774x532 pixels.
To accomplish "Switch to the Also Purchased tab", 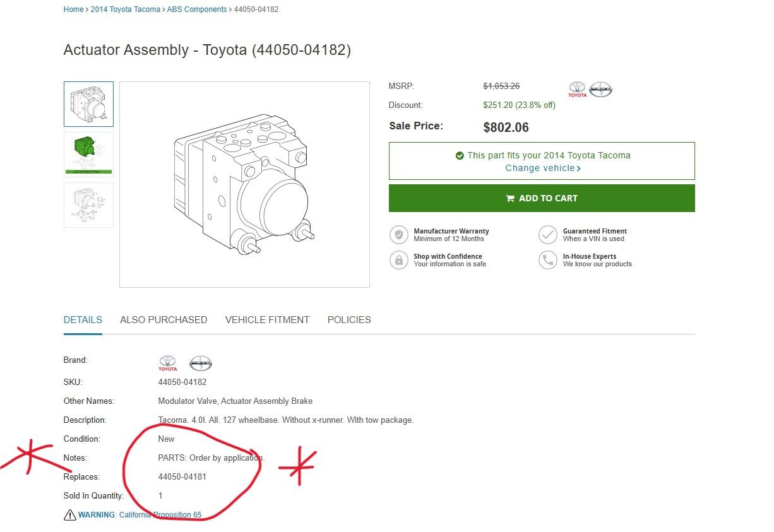I will pyautogui.click(x=164, y=320).
